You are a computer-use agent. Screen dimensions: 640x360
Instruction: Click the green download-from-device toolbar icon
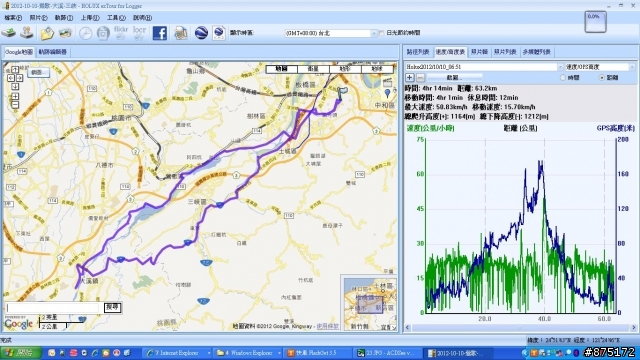click(x=9, y=33)
